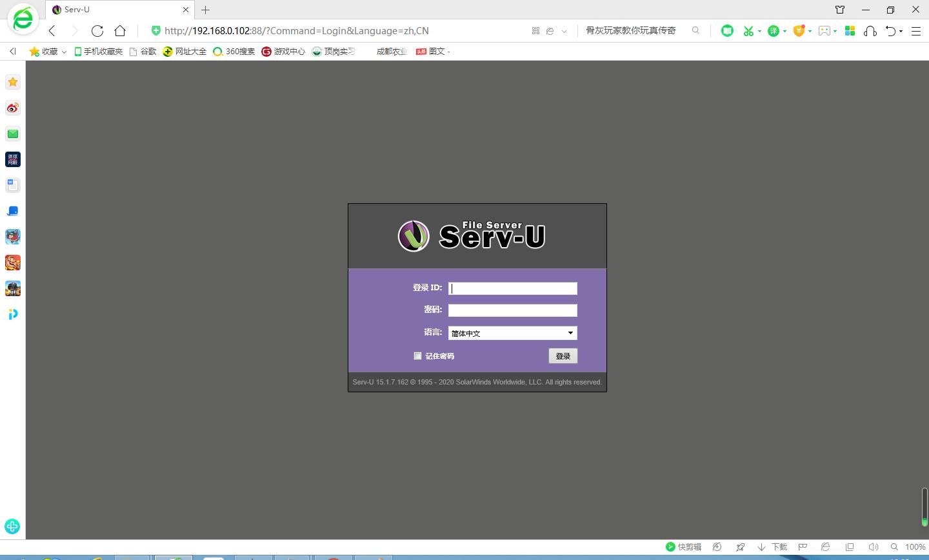Viewport: 929px width, 560px height.
Task: Expand the game controller dropdown arrow
Action: tap(835, 31)
